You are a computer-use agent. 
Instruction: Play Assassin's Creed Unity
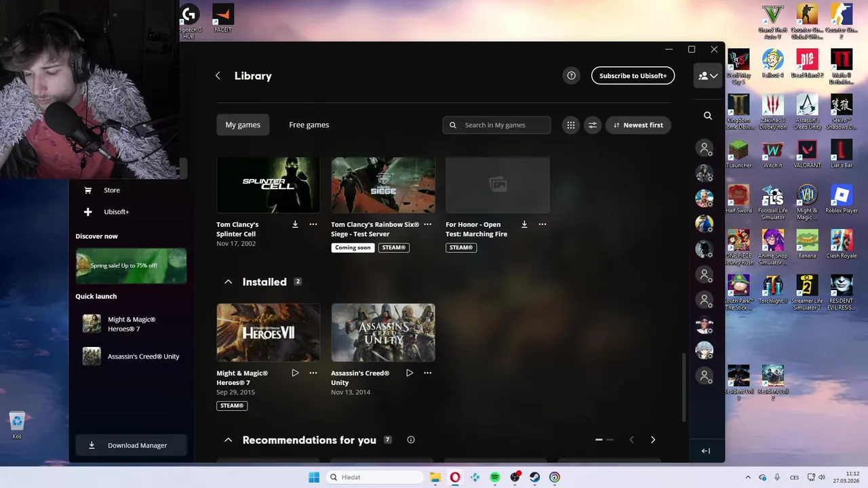[410, 373]
